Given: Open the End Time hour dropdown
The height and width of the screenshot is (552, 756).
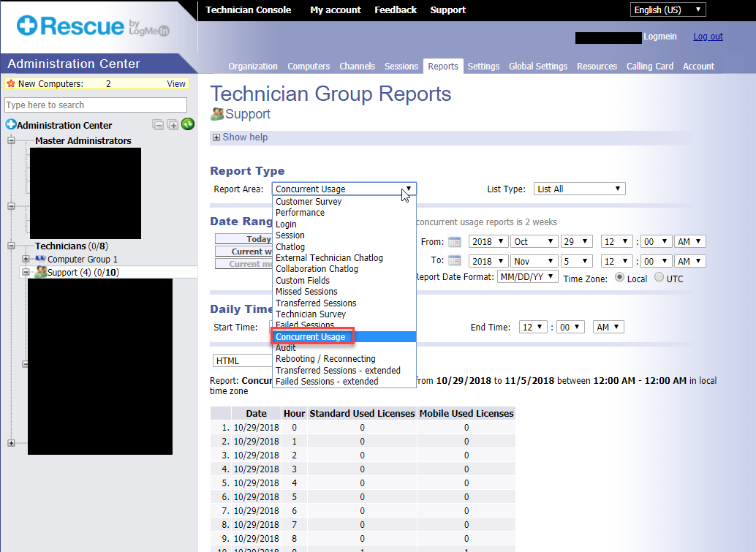Looking at the screenshot, I should click(x=533, y=327).
